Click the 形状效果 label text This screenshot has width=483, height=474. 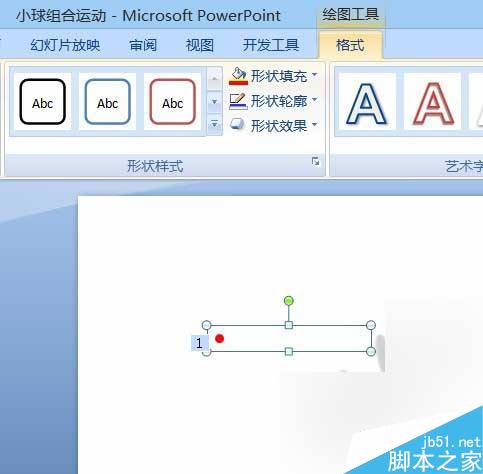click(x=279, y=126)
